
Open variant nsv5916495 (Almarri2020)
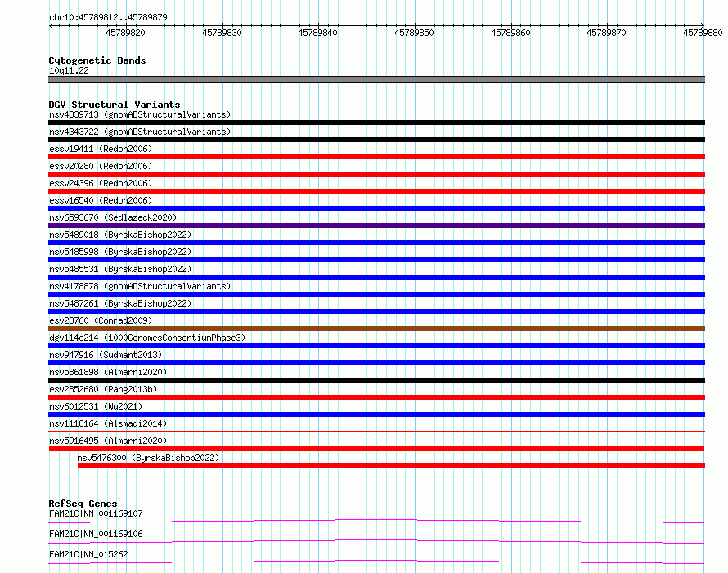(x=108, y=441)
